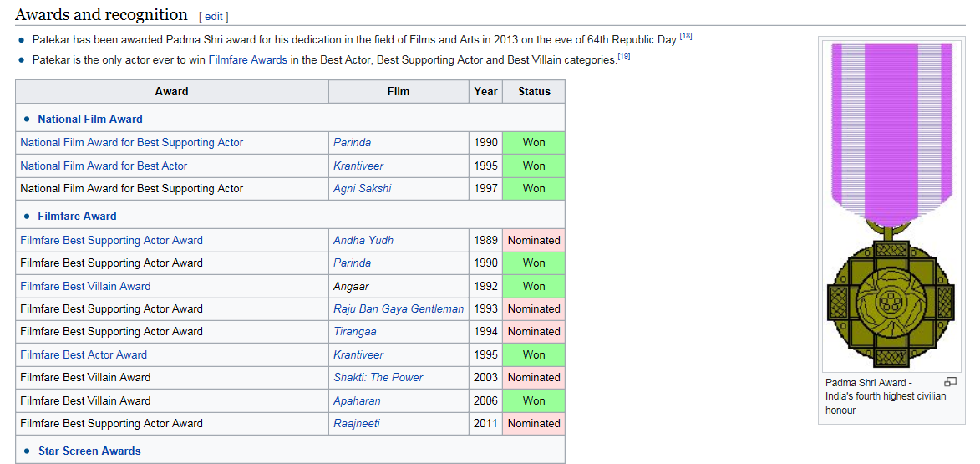Open Filmfare Best Supporting Actor Award link, Andha Yudh row
The width and height of the screenshot is (980, 464).
point(111,240)
